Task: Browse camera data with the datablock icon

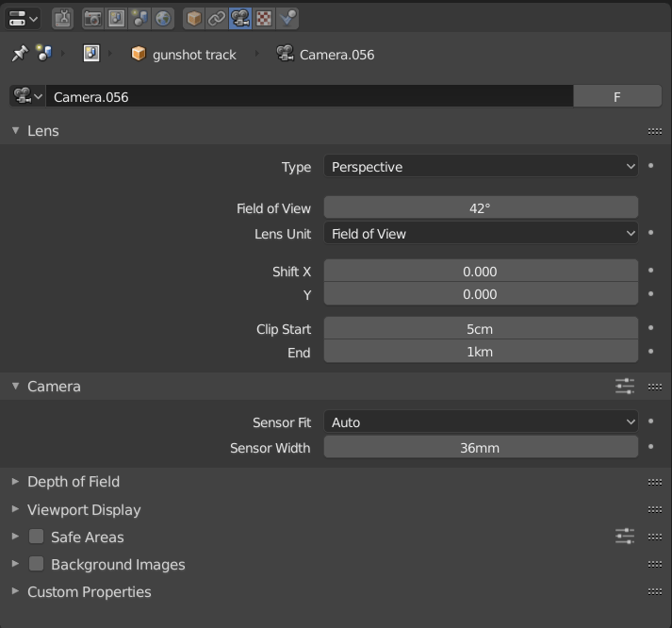Action: (27, 96)
